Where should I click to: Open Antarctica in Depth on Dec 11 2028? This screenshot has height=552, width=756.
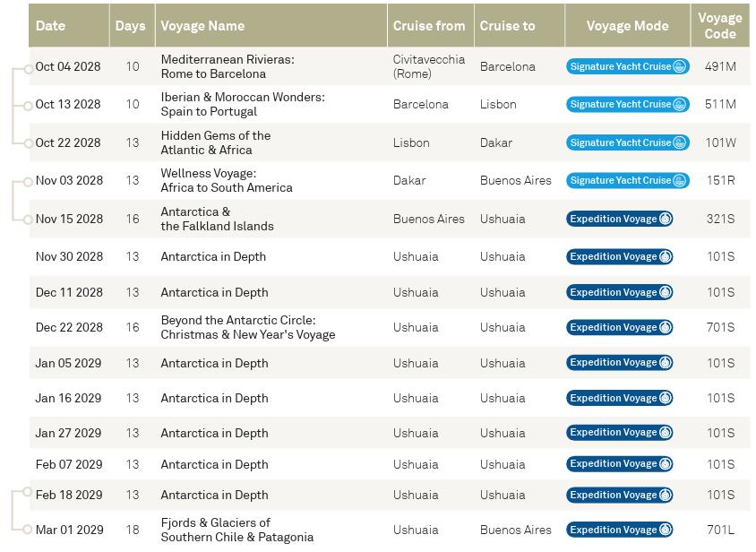[x=215, y=292]
